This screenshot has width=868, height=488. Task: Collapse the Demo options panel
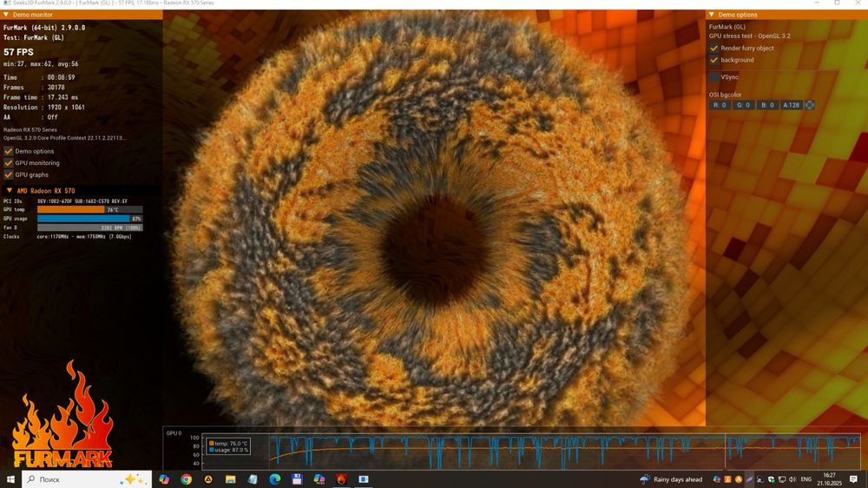pos(712,15)
